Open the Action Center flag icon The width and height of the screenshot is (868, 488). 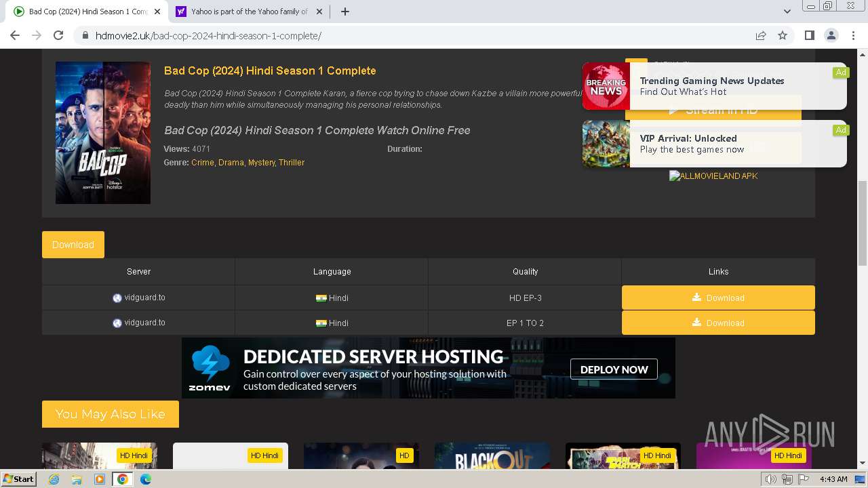[x=804, y=479]
